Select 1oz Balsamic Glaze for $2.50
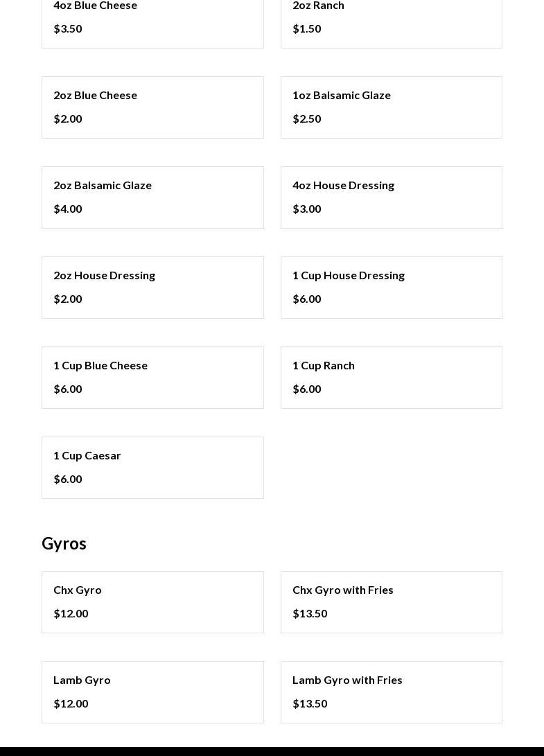Image resolution: width=544 pixels, height=756 pixels. coord(391,107)
